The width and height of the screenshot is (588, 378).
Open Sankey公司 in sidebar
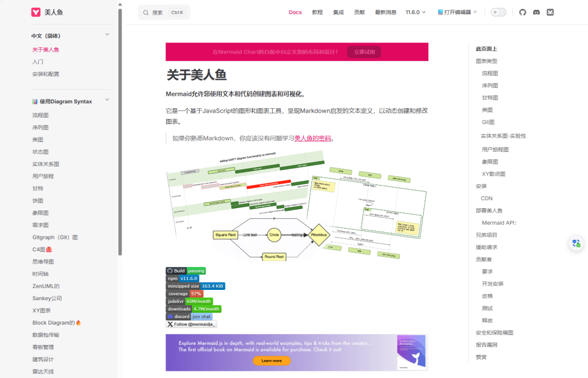47,298
